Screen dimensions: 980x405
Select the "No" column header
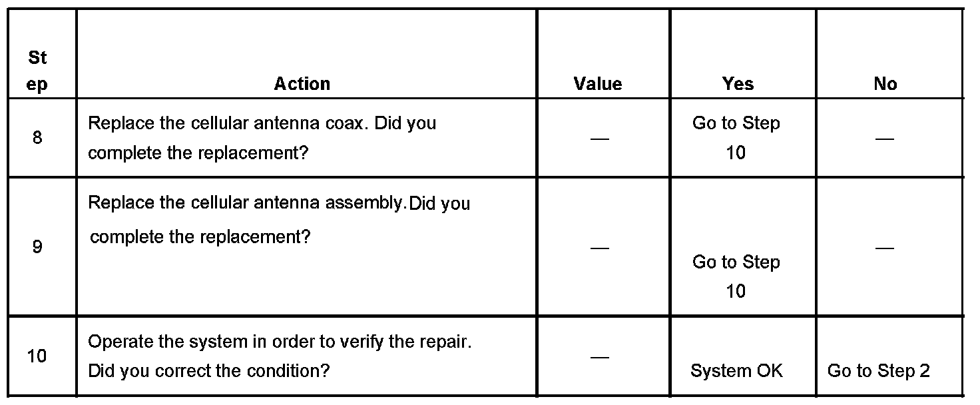click(x=885, y=84)
